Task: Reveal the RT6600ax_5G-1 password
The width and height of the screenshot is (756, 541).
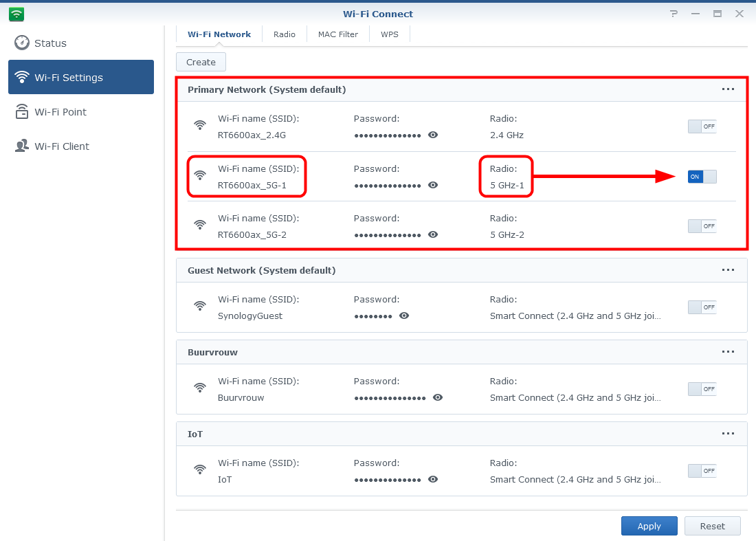Action: 433,185
